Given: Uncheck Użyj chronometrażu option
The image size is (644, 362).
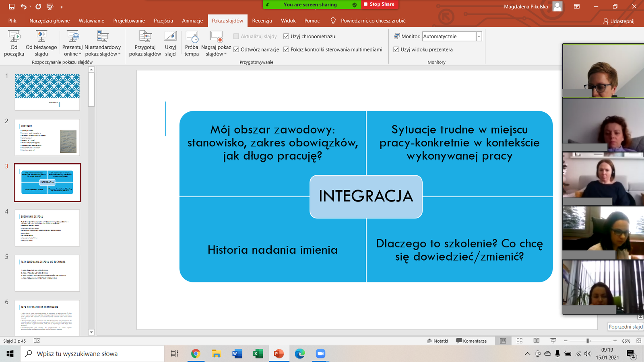Looking at the screenshot, I should tap(286, 36).
